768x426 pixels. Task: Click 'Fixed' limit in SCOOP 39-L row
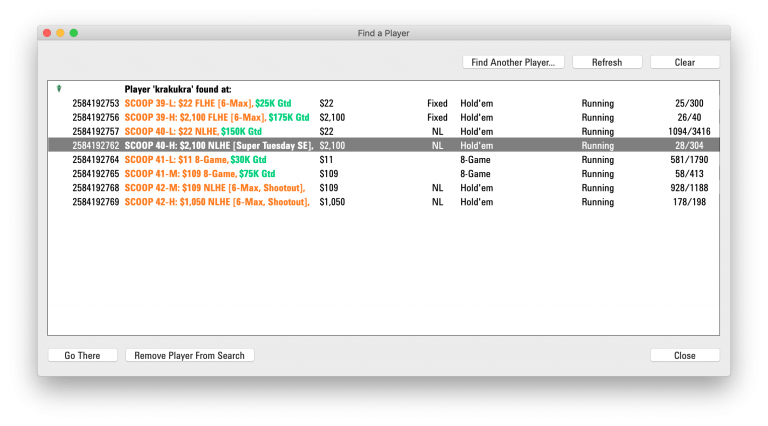pyautogui.click(x=437, y=103)
